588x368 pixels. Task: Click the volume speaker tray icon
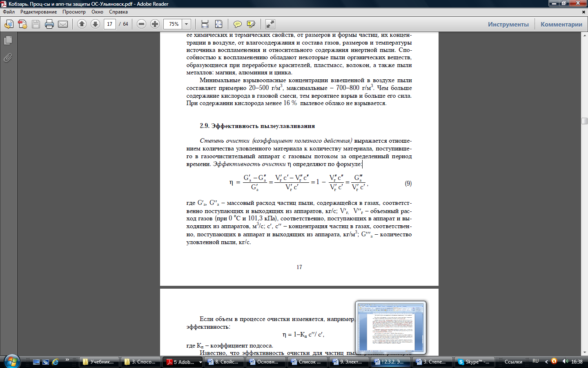pyautogui.click(x=565, y=361)
